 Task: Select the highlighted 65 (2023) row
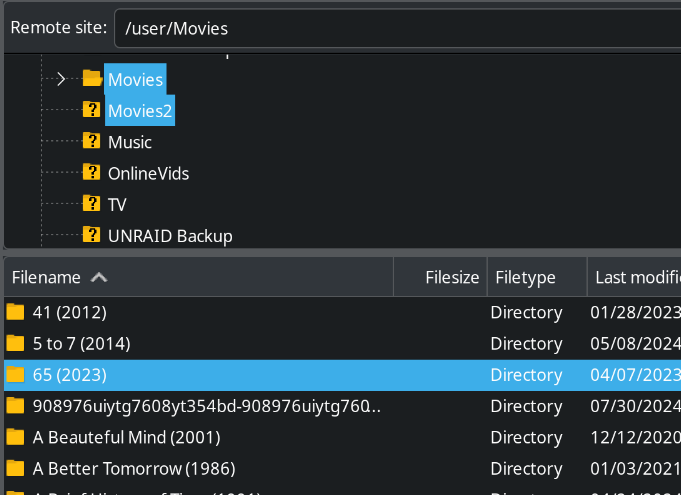click(343, 375)
